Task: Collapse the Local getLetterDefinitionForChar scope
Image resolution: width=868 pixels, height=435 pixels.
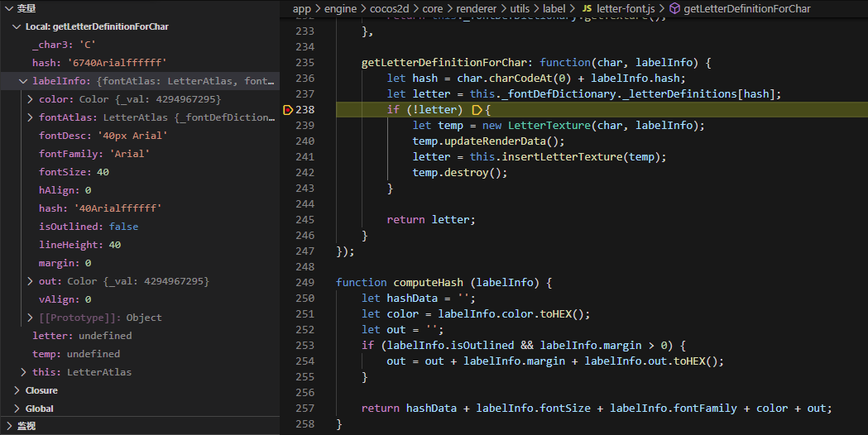Action: point(17,26)
